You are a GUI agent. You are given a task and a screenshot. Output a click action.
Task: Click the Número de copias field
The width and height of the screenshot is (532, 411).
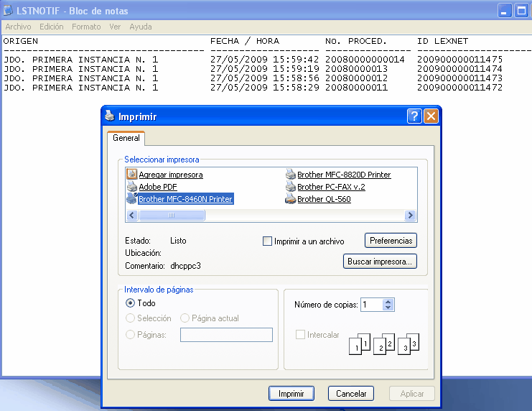pyautogui.click(x=371, y=305)
